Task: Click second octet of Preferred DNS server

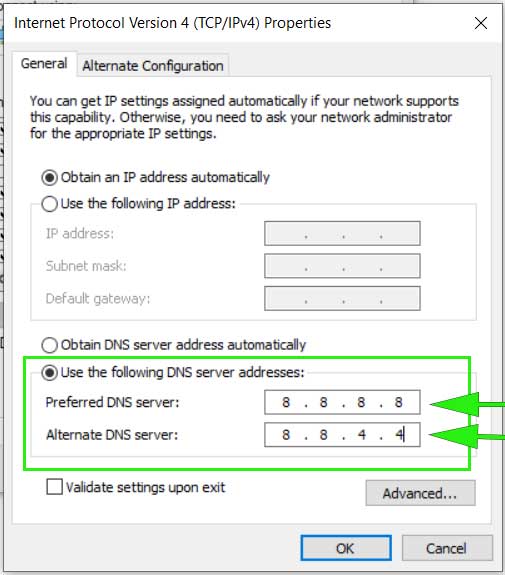Action: click(x=323, y=402)
